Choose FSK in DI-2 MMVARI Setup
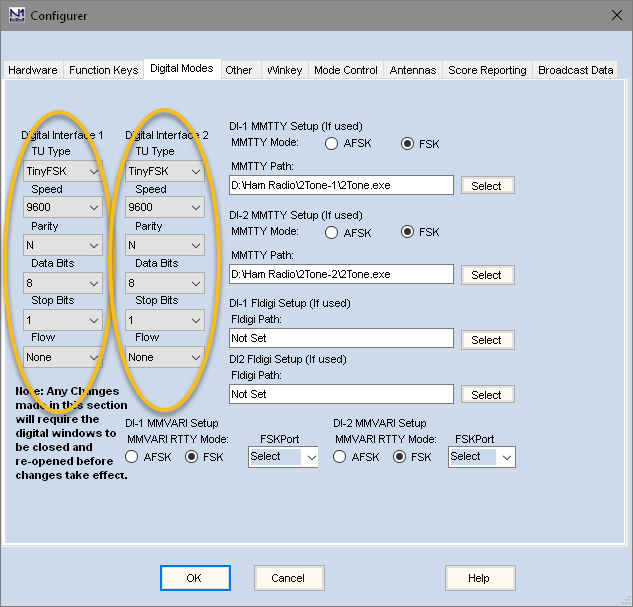 pyautogui.click(x=399, y=456)
